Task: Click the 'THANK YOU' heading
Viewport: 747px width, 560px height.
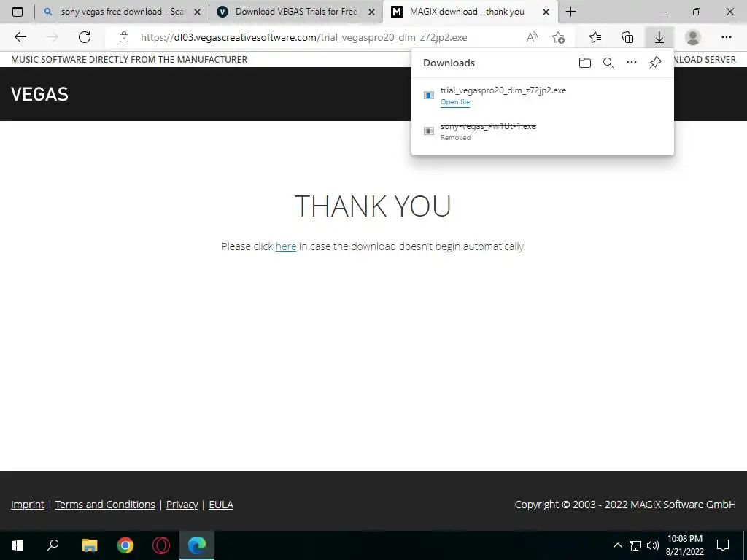Action: 373,206
